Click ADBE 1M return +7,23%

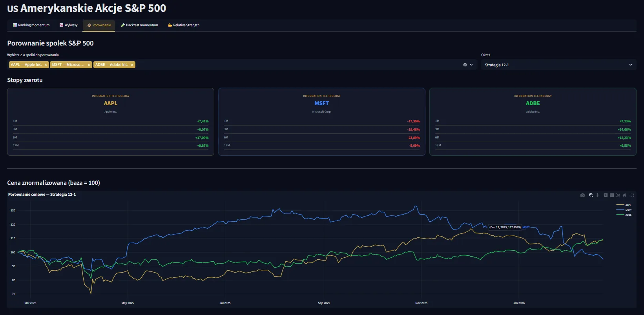[625, 121]
